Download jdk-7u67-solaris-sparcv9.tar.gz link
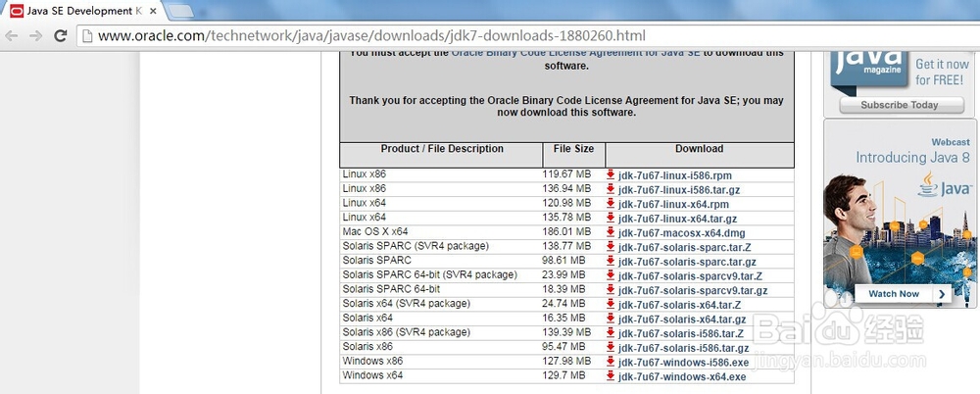980x394 pixels. (x=693, y=291)
